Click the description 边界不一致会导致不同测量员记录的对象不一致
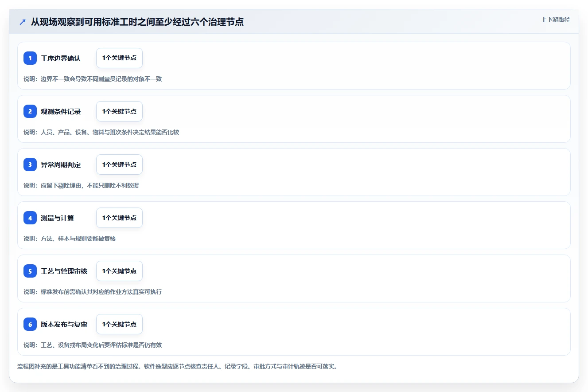The width and height of the screenshot is (588, 392). pyautogui.click(x=93, y=79)
